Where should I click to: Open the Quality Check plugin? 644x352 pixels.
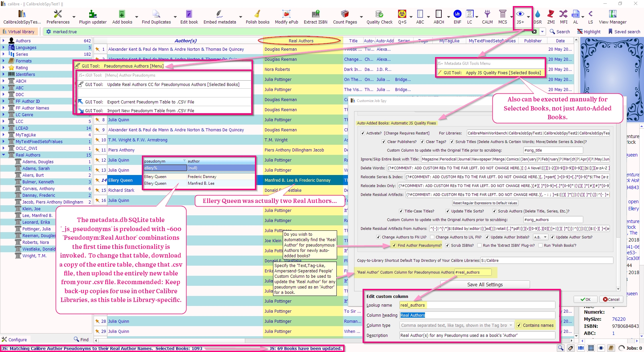coord(379,17)
